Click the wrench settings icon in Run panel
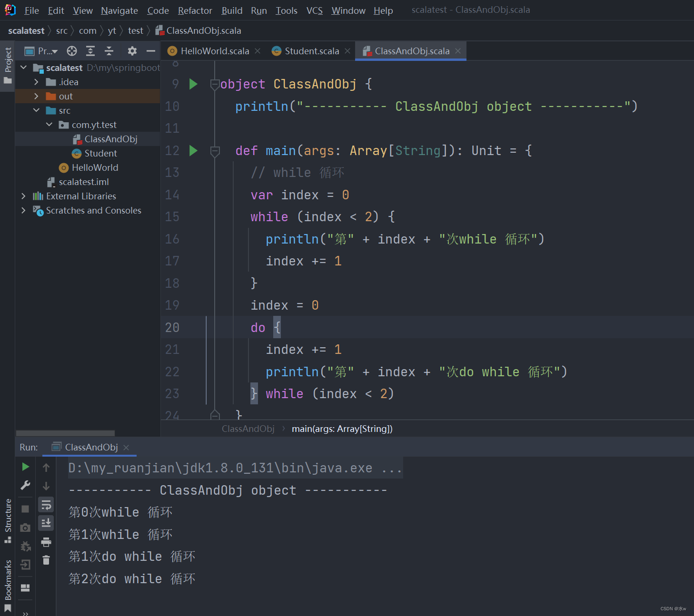 pos(26,485)
